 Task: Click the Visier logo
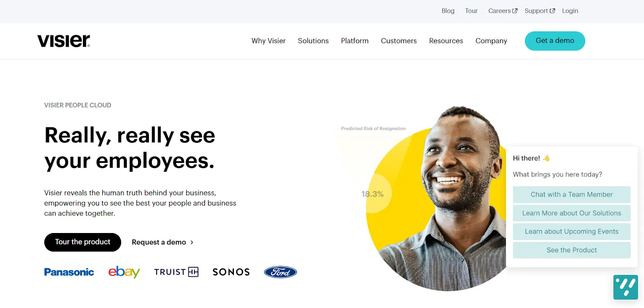coord(64,41)
